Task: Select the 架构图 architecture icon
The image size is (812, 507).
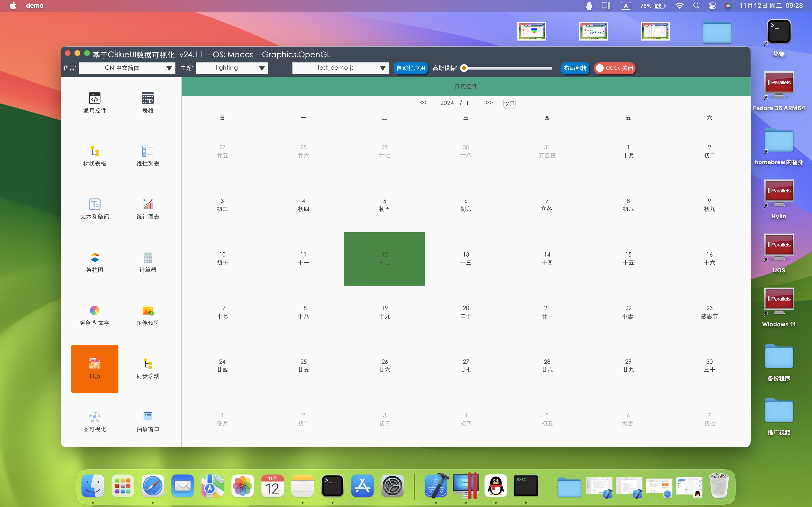Action: point(95,258)
